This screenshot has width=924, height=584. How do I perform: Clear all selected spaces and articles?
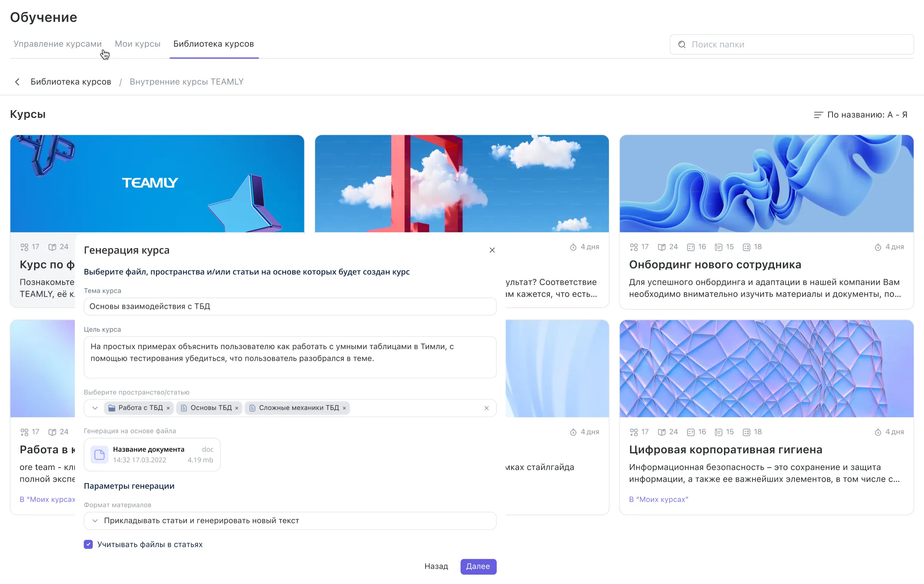(x=487, y=408)
